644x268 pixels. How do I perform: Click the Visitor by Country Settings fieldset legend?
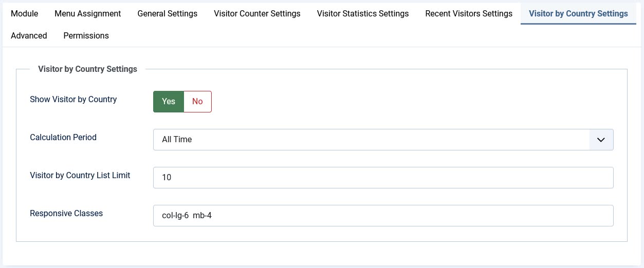click(88, 69)
